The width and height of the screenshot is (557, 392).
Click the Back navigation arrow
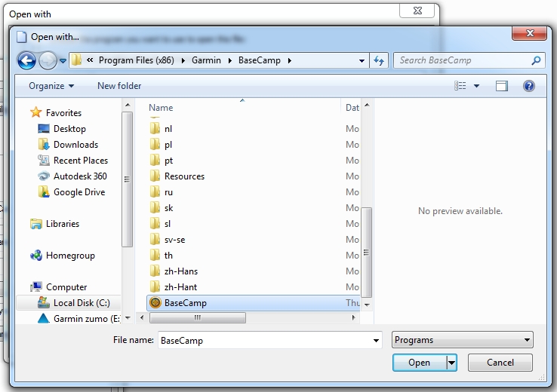click(26, 60)
